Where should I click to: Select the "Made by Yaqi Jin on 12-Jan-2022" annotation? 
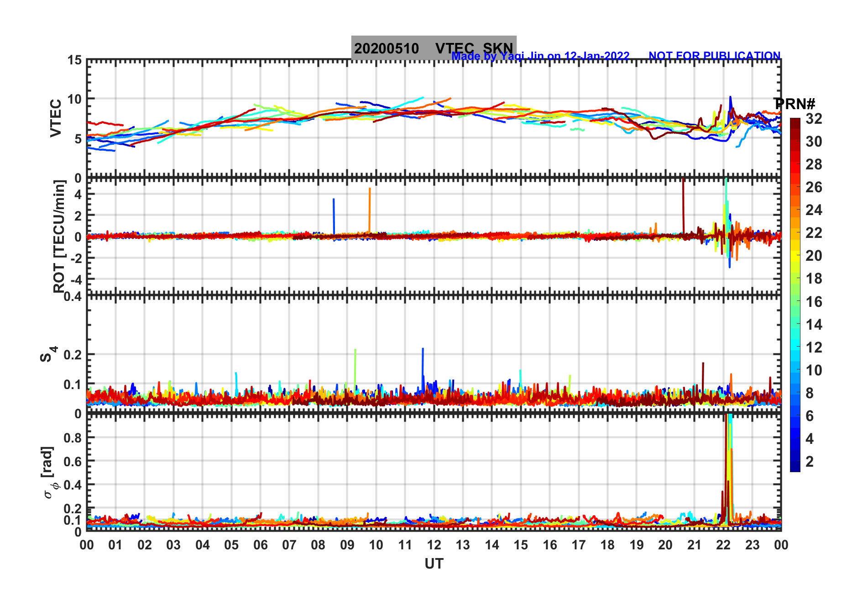540,56
